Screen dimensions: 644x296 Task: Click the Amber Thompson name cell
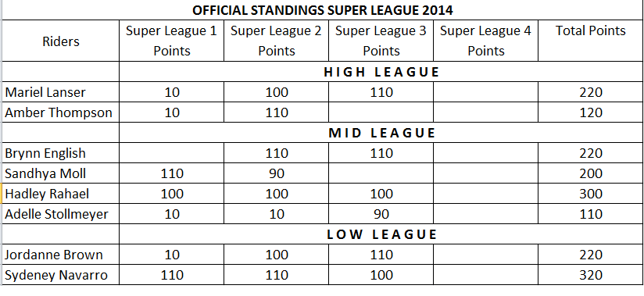click(x=61, y=112)
